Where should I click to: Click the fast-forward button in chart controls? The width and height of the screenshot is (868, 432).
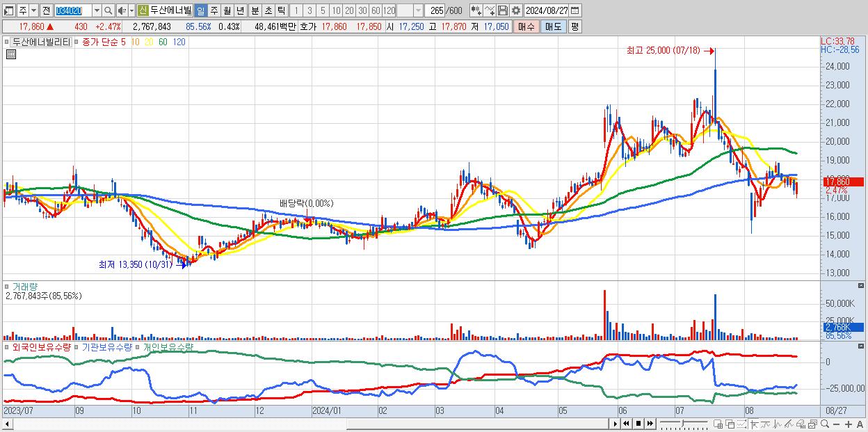click(x=650, y=424)
